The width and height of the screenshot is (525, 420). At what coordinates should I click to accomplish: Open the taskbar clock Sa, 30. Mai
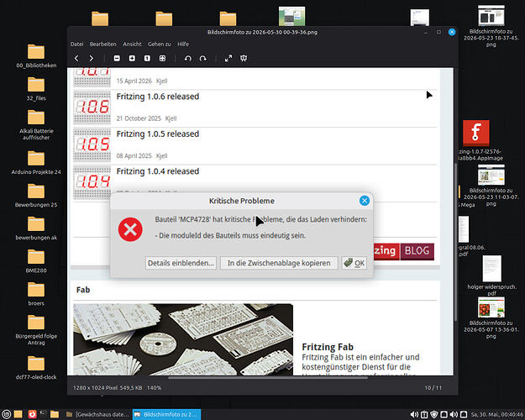(497, 415)
